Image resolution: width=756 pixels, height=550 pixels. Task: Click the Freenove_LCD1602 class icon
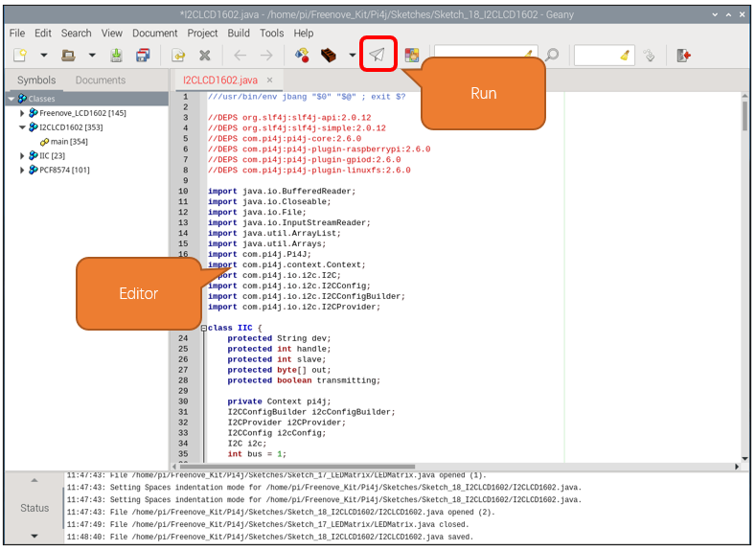click(34, 113)
